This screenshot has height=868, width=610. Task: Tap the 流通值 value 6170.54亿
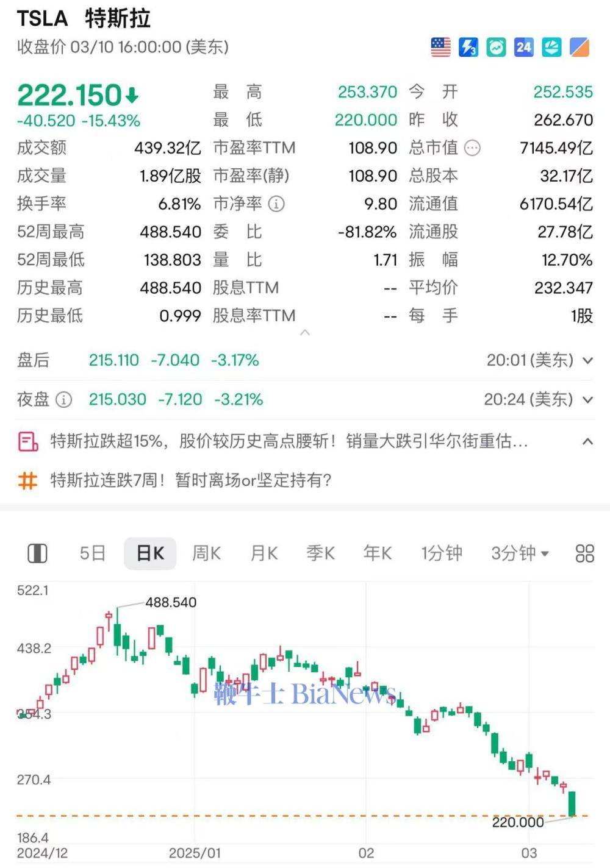click(556, 204)
